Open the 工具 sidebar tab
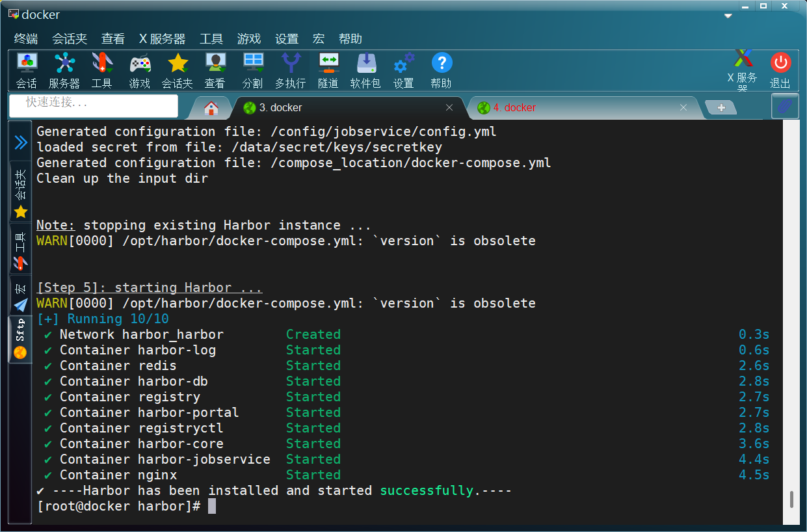This screenshot has width=807, height=532. point(20,250)
